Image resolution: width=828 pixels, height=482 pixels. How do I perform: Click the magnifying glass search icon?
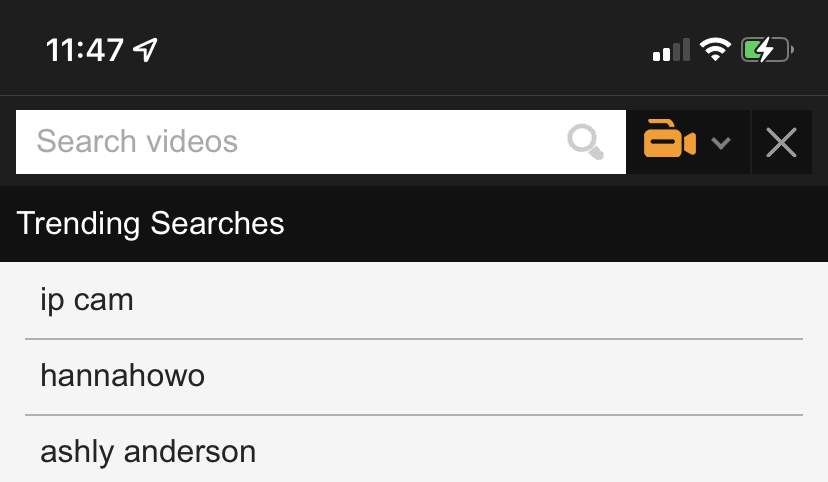pos(586,142)
